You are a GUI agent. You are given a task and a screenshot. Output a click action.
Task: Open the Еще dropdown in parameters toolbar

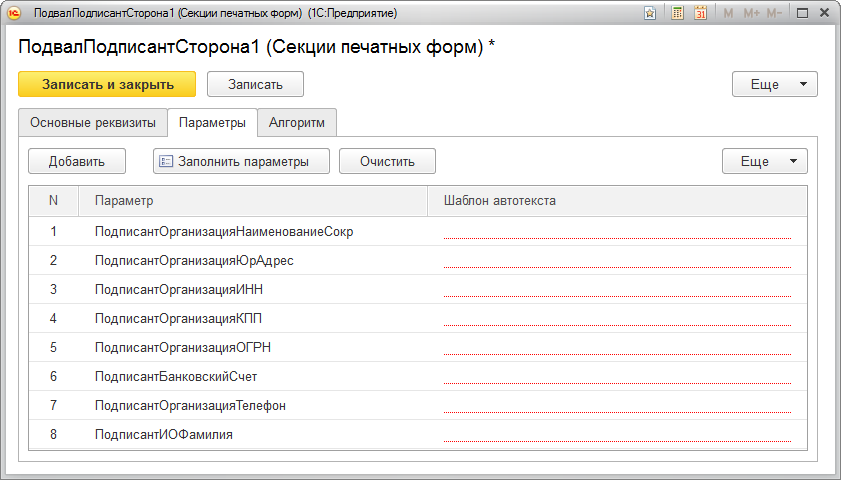[764, 161]
